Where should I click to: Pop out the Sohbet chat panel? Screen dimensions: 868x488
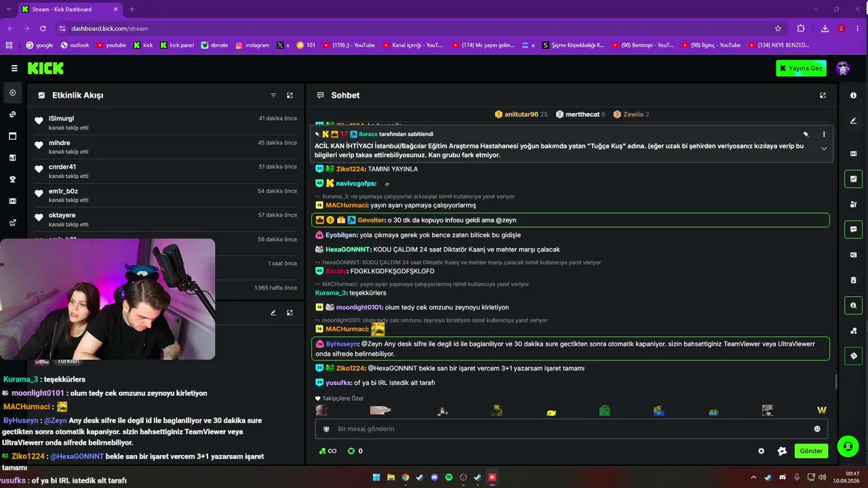[823, 96]
